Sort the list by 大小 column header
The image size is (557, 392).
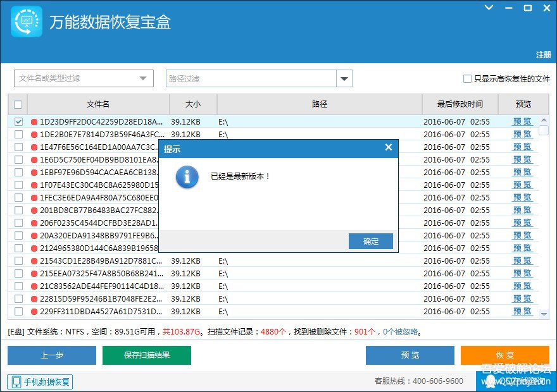(193, 104)
